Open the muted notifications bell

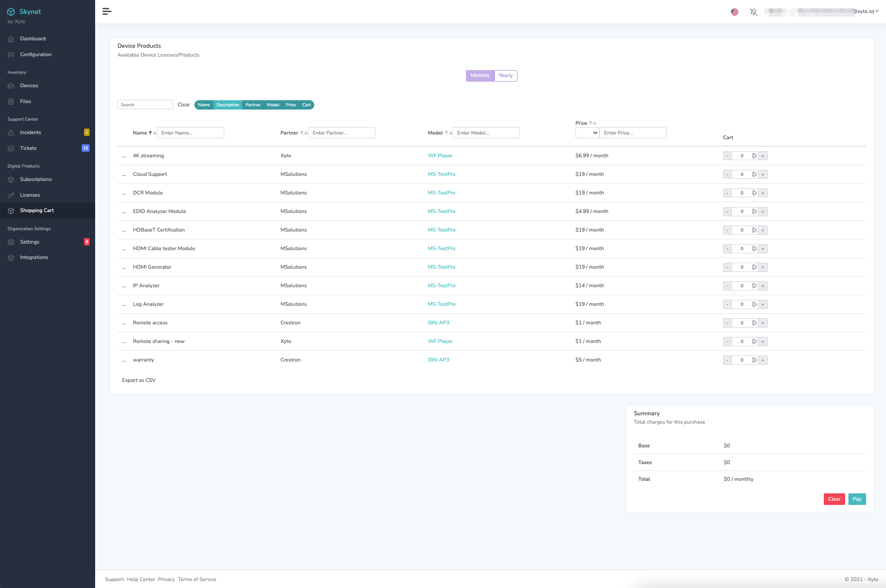[754, 12]
